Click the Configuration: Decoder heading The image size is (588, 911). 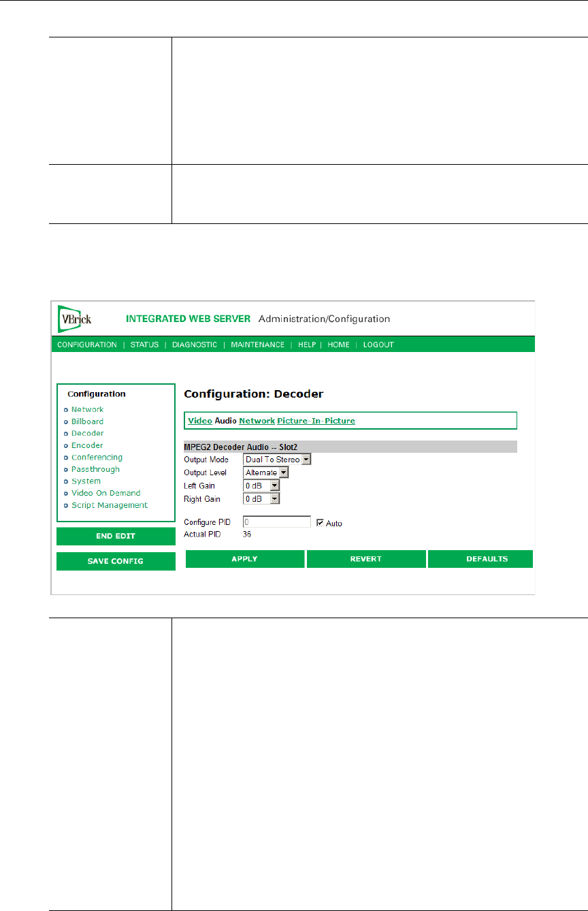coord(254,394)
